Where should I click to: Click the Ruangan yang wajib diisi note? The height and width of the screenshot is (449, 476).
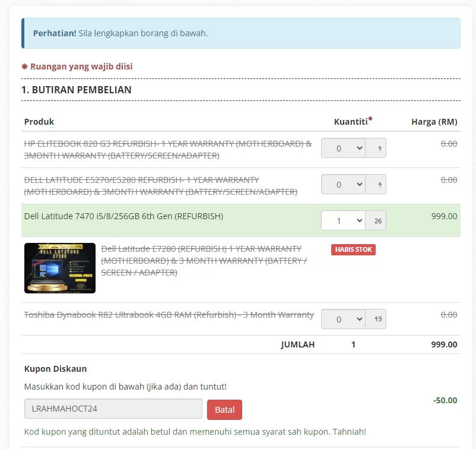77,67
